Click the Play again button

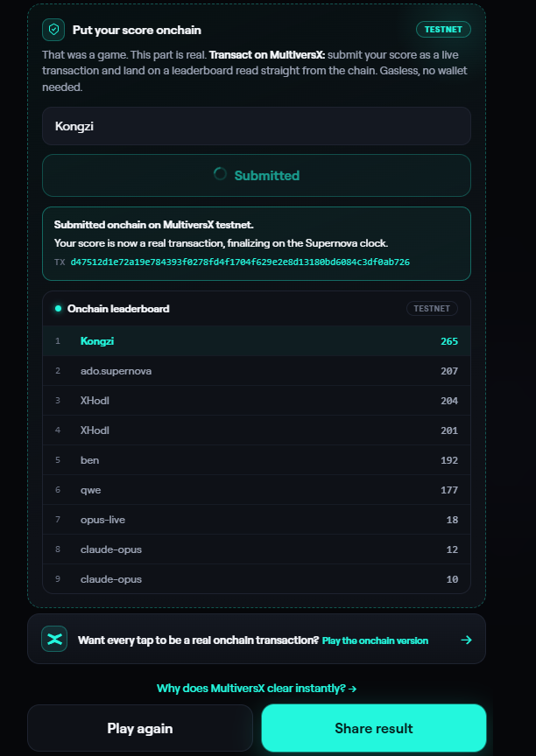click(140, 728)
